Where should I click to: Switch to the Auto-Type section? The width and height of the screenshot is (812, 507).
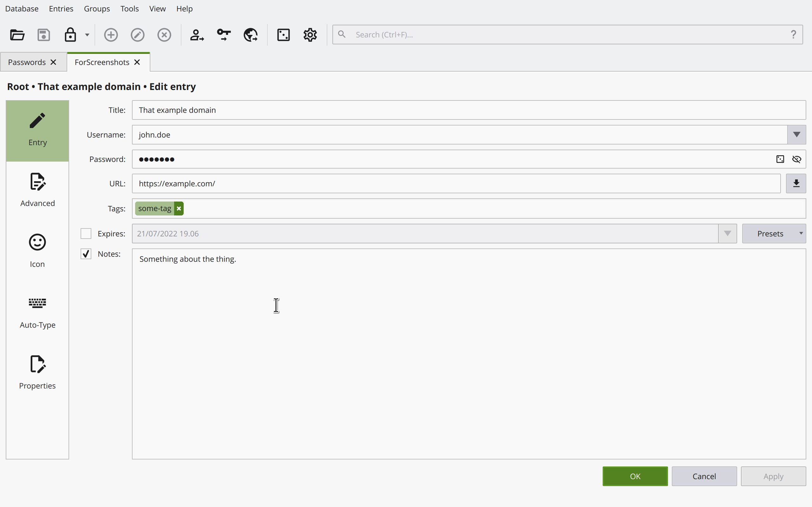tap(37, 312)
